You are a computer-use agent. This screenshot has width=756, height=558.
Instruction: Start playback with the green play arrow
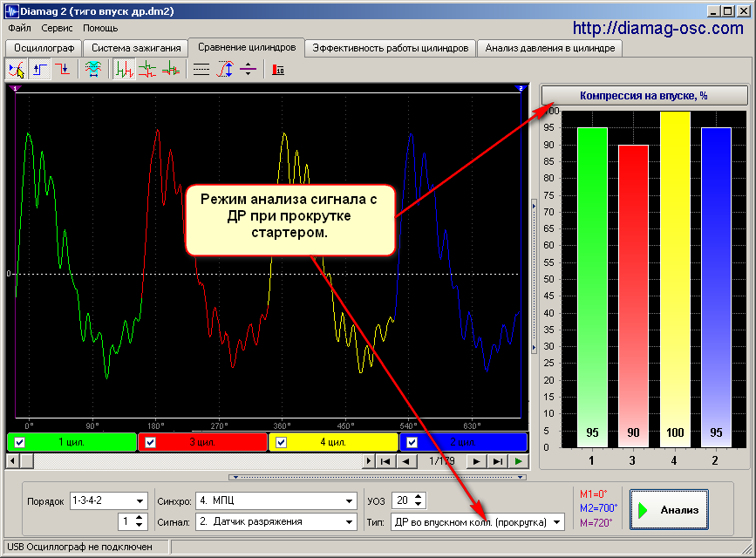pos(518,461)
